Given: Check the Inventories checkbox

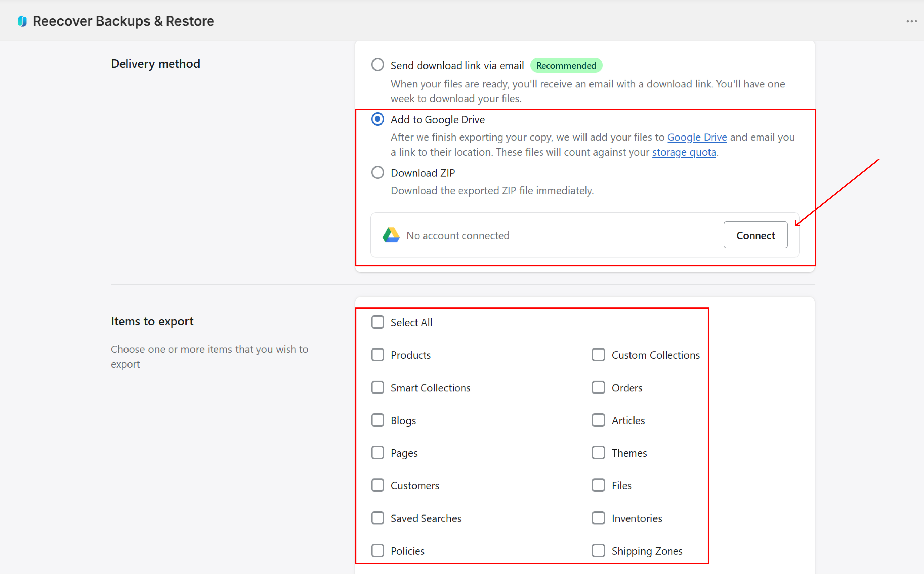Looking at the screenshot, I should [598, 518].
